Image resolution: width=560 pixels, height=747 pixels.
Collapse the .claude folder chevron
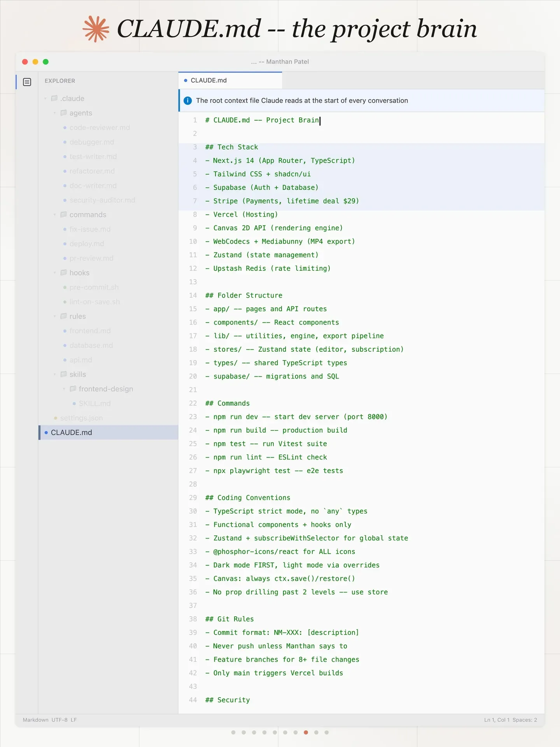[x=45, y=98]
